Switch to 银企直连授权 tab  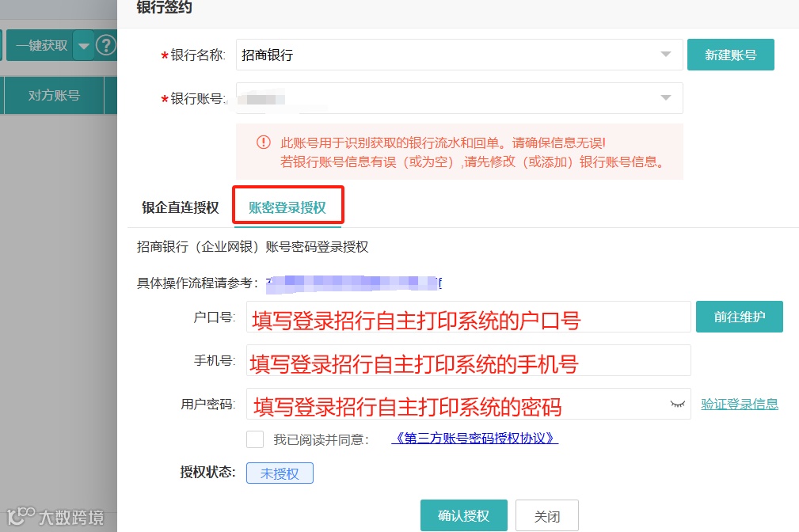(181, 207)
